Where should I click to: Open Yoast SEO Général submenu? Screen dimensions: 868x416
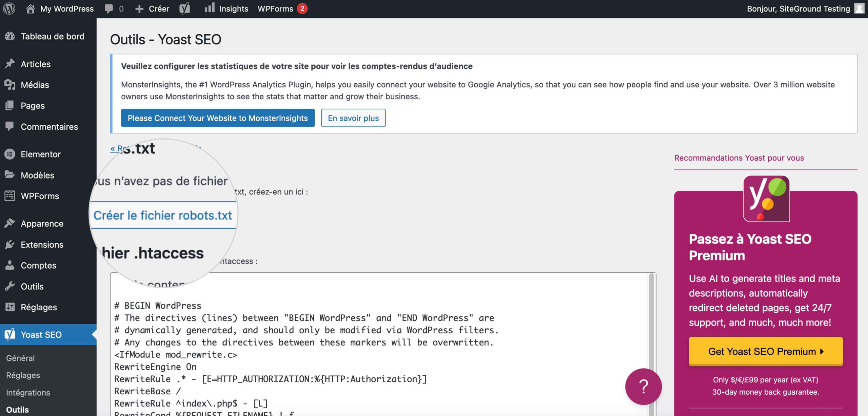pos(20,358)
